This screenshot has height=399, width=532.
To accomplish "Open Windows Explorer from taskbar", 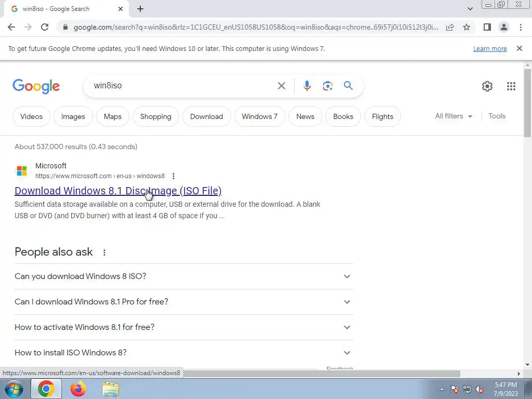I will [111, 389].
